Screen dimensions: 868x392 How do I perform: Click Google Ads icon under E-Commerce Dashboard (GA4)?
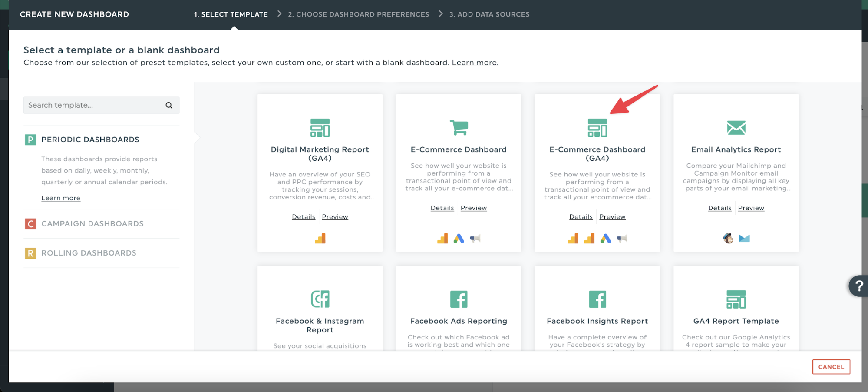pos(606,238)
